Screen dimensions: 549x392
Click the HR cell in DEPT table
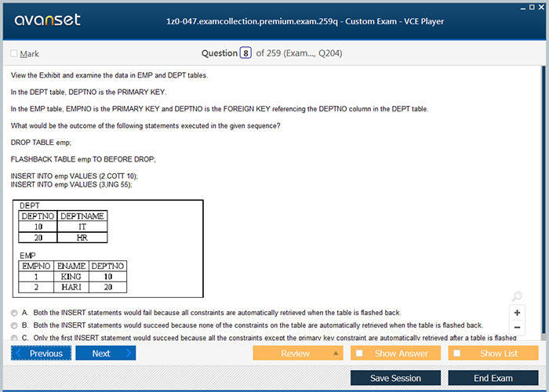82,238
